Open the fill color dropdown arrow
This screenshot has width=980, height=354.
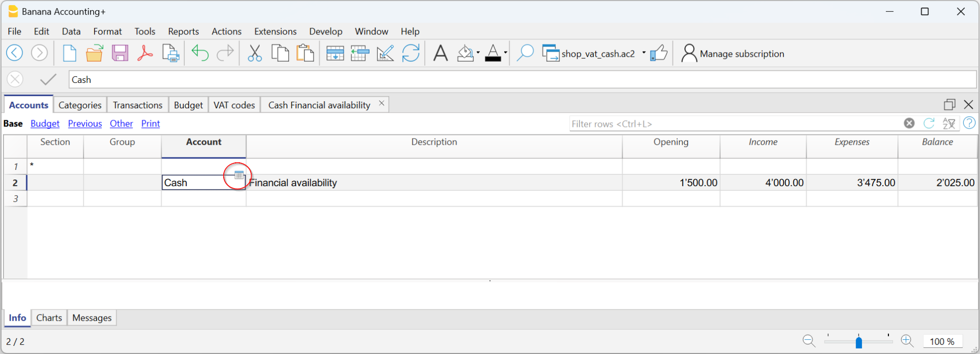coord(478,53)
